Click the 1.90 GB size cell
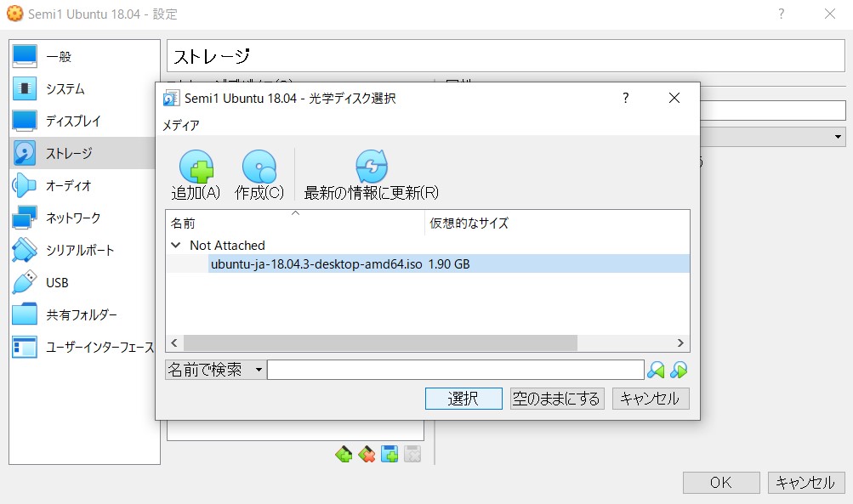This screenshot has height=504, width=853. click(449, 264)
